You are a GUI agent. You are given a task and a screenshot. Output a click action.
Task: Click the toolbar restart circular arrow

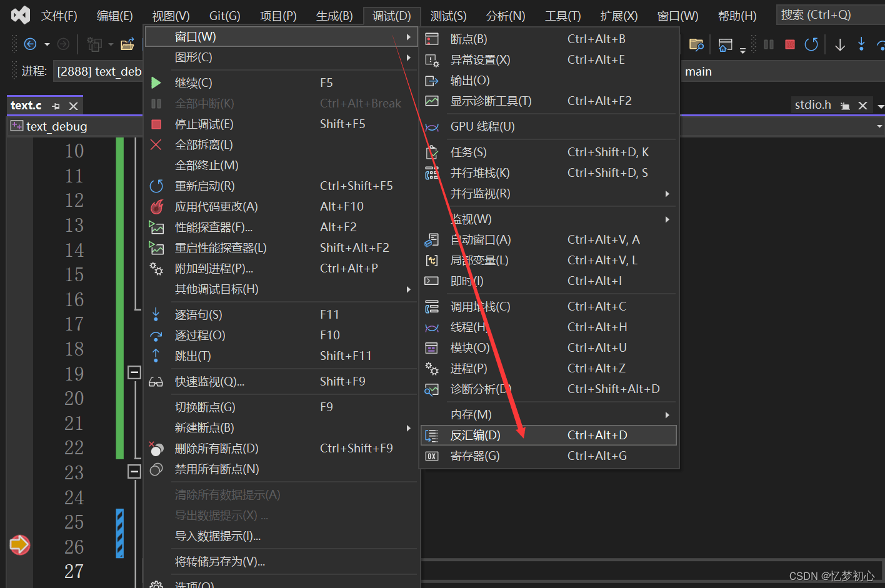tap(811, 44)
